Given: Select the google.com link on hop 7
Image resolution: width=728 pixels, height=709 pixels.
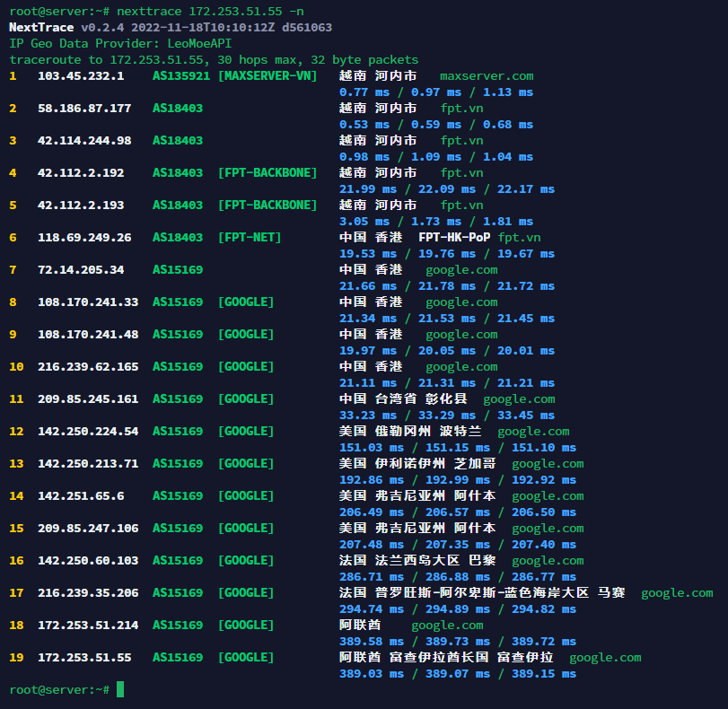Looking at the screenshot, I should pos(460,269).
